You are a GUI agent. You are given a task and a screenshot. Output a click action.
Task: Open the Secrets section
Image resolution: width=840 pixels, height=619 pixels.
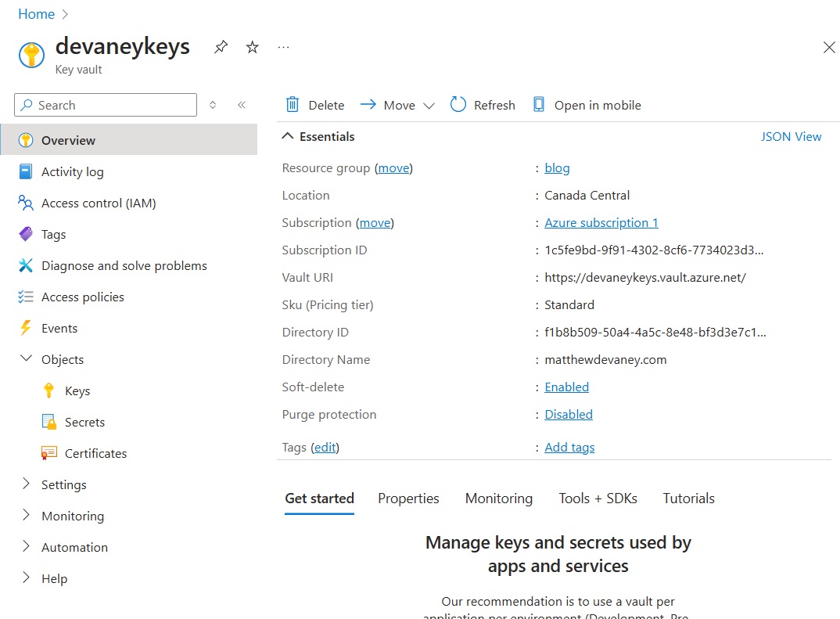click(x=83, y=422)
